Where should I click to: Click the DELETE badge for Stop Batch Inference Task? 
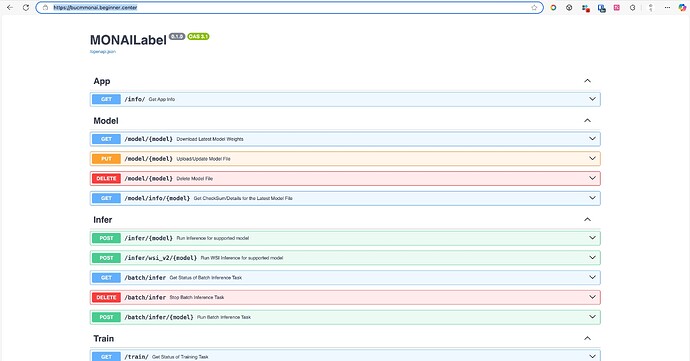pyautogui.click(x=106, y=297)
